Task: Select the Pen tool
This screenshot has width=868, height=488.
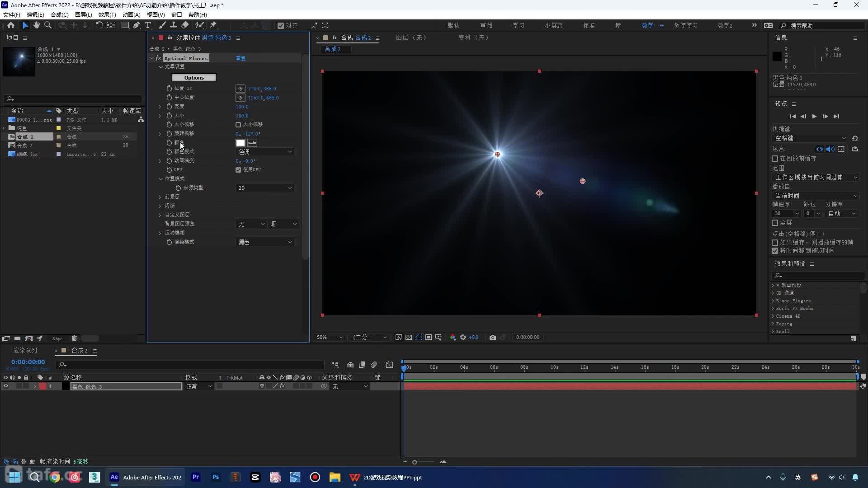Action: [137, 25]
